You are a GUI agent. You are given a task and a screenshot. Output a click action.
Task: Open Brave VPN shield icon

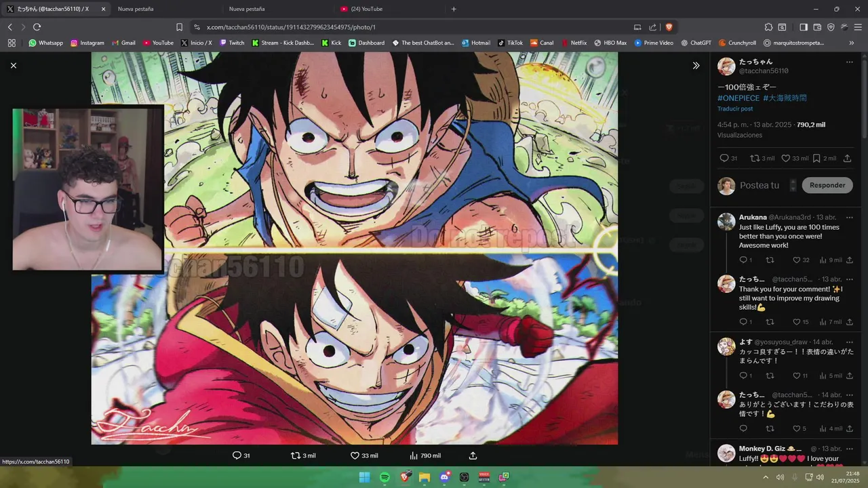[x=831, y=27]
